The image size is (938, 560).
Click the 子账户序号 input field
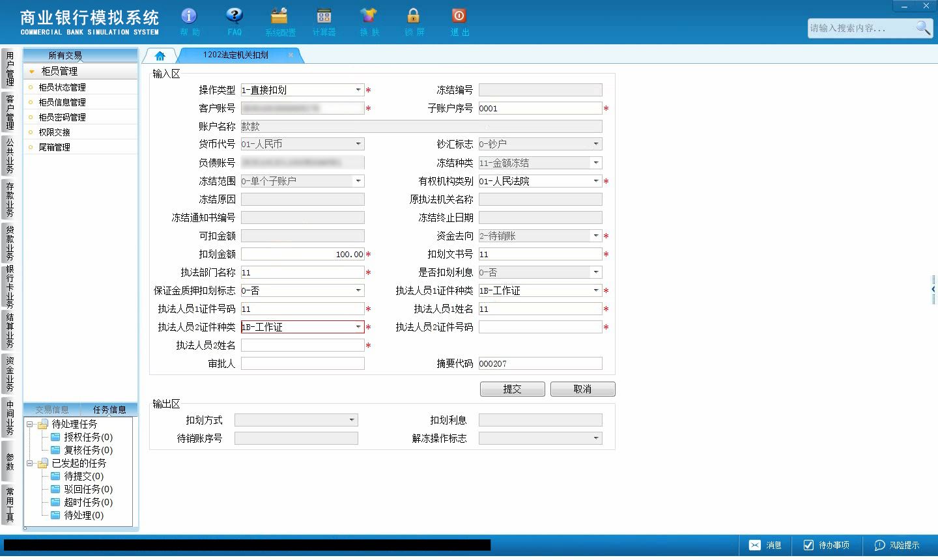(540, 108)
